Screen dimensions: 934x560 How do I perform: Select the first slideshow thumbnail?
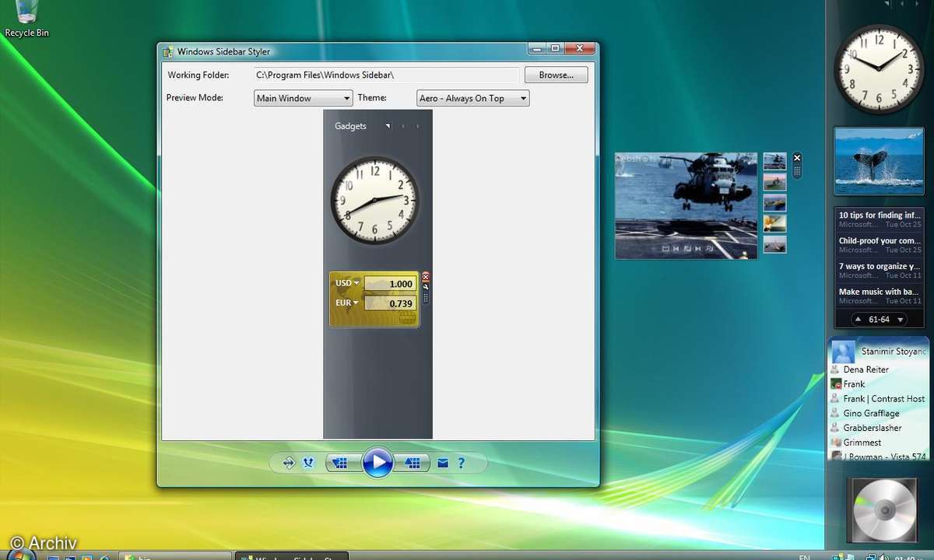[x=774, y=161]
